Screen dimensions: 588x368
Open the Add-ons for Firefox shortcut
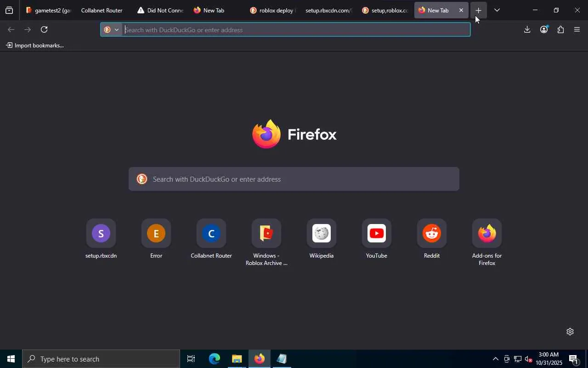click(x=487, y=243)
